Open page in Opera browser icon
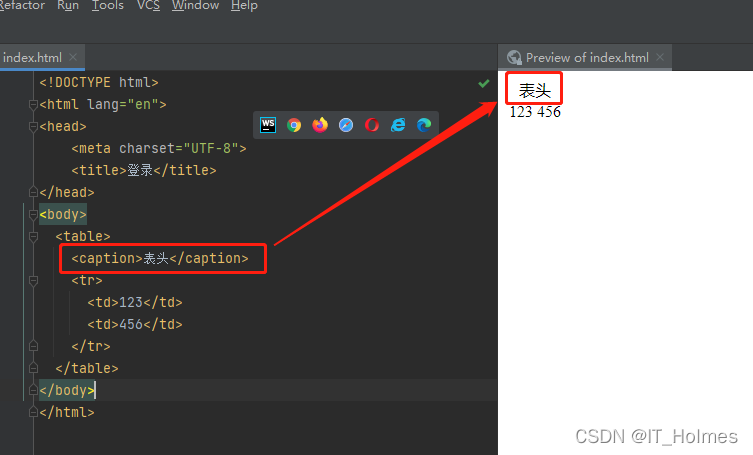Image resolution: width=753 pixels, height=455 pixels. pos(372,125)
